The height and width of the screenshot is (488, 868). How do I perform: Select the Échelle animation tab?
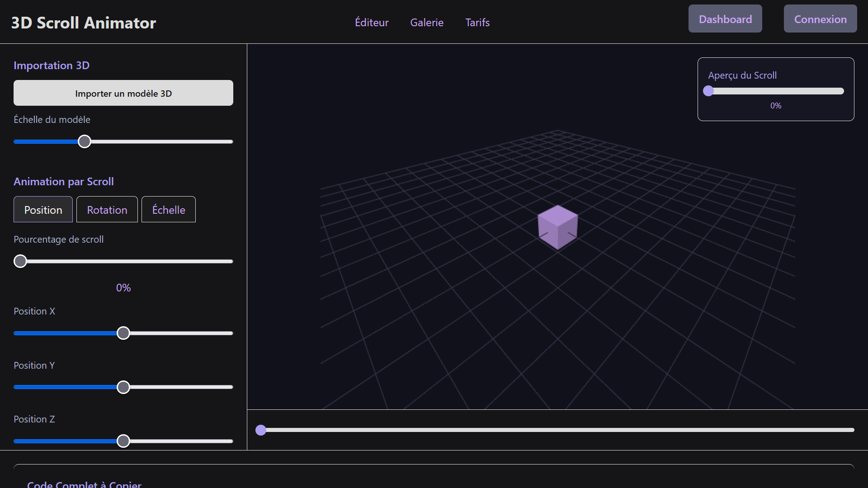168,209
